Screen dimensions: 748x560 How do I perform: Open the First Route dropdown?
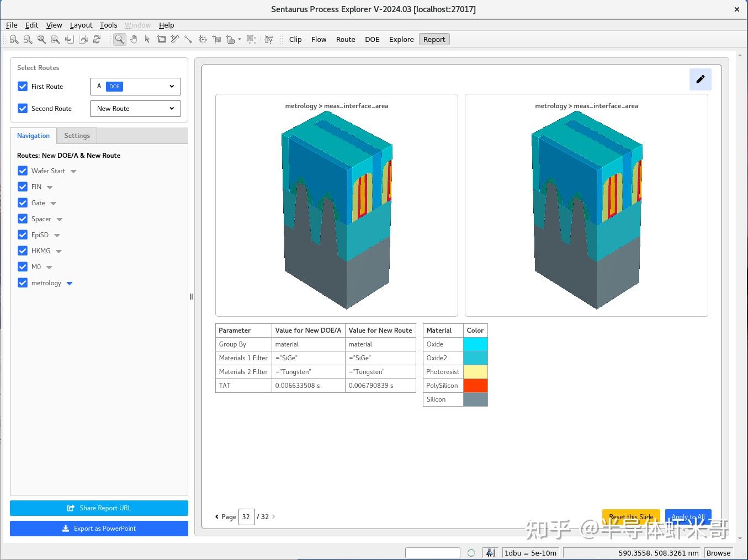[135, 87]
